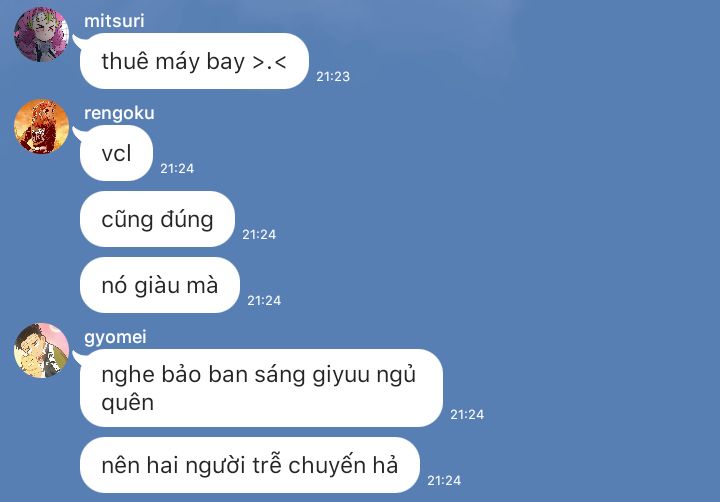
Task: Click the blue chat background on the right side
Action: tap(597, 230)
